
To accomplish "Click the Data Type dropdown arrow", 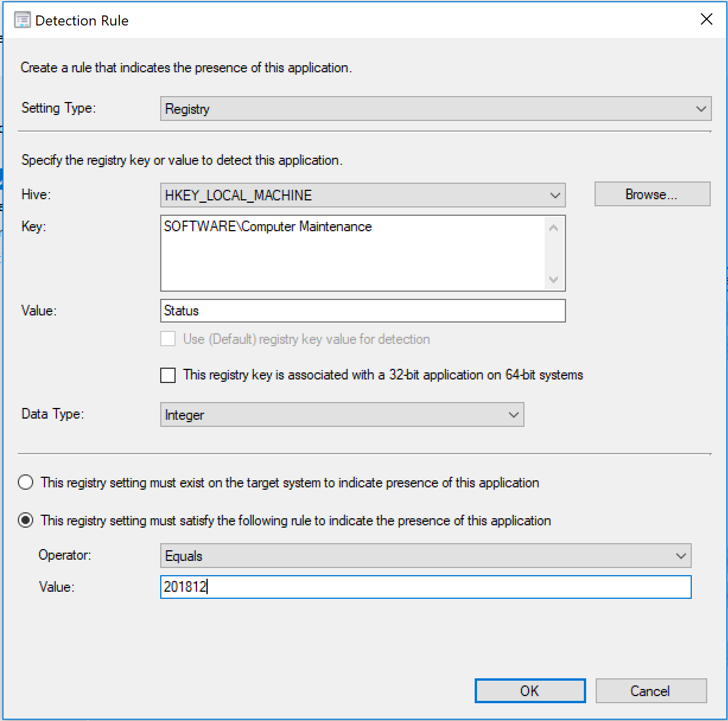I will click(513, 414).
